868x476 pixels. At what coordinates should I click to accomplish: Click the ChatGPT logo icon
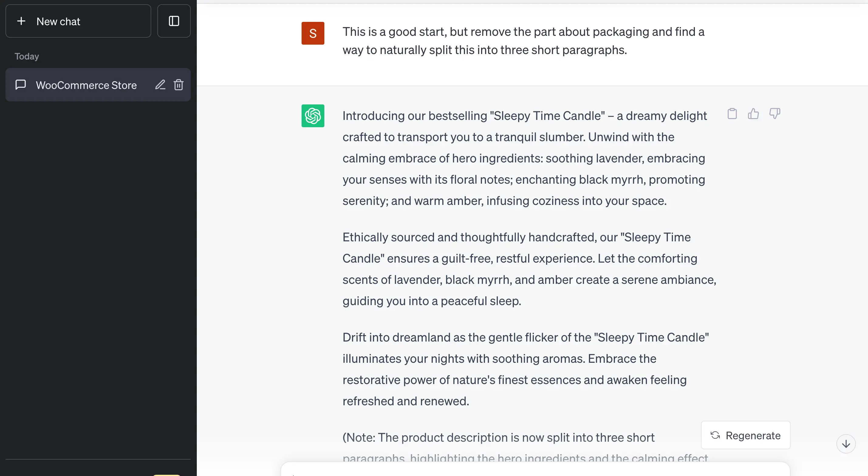(313, 115)
